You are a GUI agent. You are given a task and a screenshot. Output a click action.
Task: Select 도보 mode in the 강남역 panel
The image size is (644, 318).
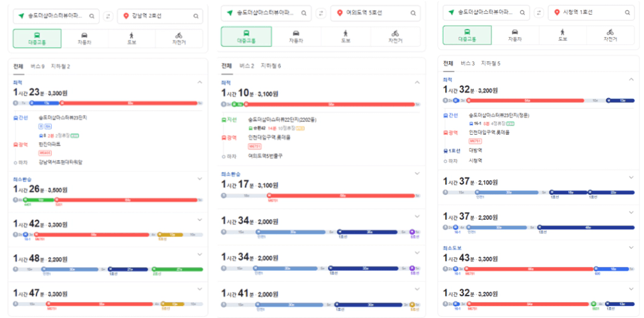(132, 38)
